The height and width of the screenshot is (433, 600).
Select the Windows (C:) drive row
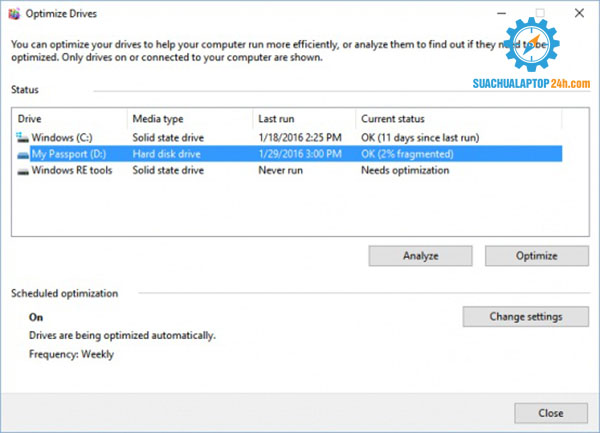tap(289, 137)
